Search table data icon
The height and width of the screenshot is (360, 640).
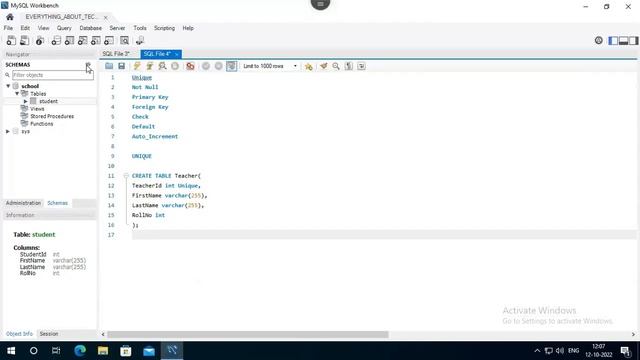click(124, 40)
